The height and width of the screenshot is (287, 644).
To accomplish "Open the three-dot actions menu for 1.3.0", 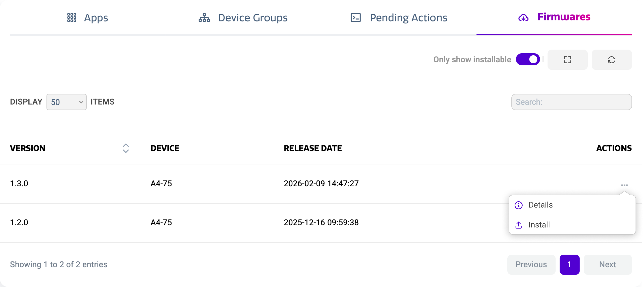I will click(624, 185).
